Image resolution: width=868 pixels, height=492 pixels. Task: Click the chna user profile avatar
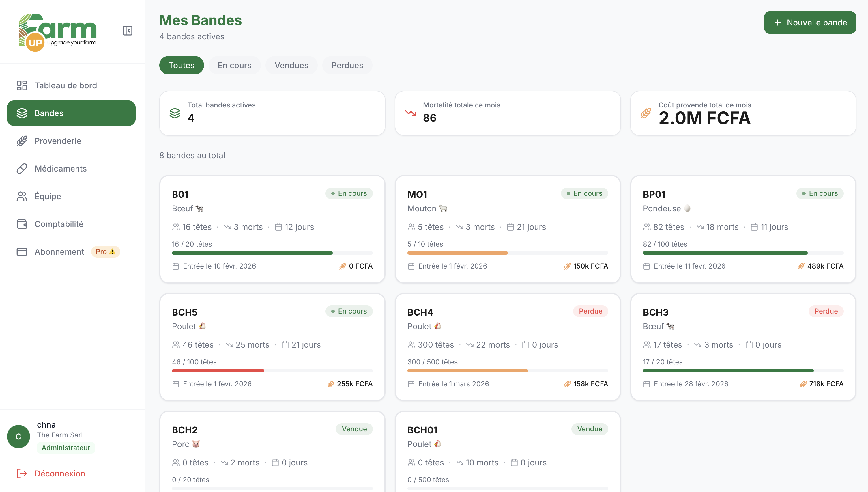tap(18, 436)
